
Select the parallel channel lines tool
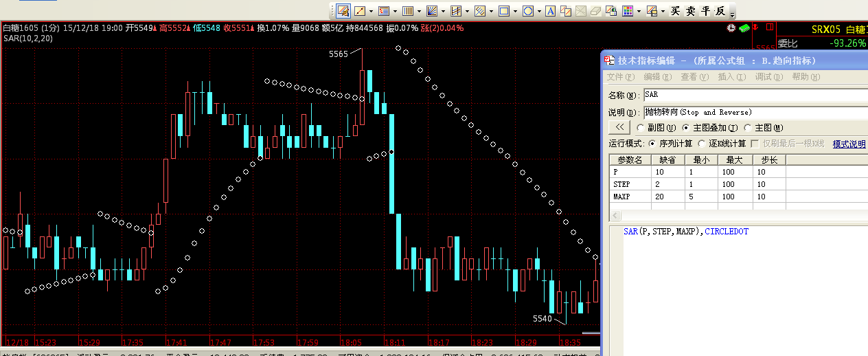coord(456,11)
